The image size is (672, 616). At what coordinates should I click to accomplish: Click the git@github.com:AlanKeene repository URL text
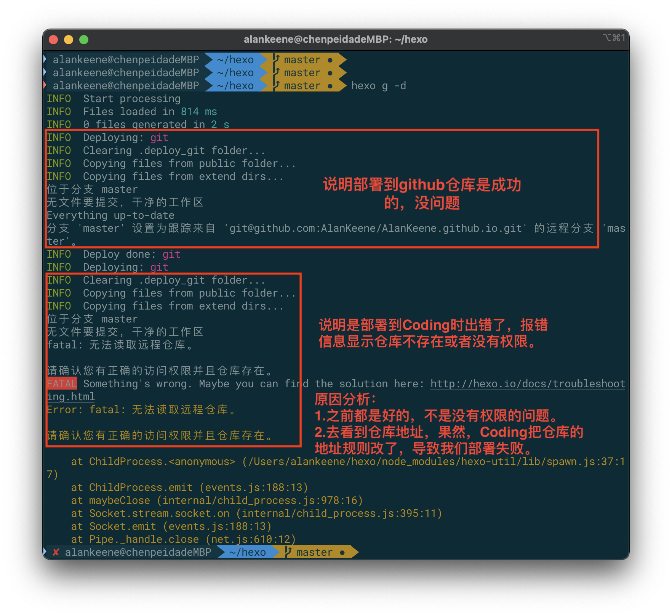(x=376, y=228)
